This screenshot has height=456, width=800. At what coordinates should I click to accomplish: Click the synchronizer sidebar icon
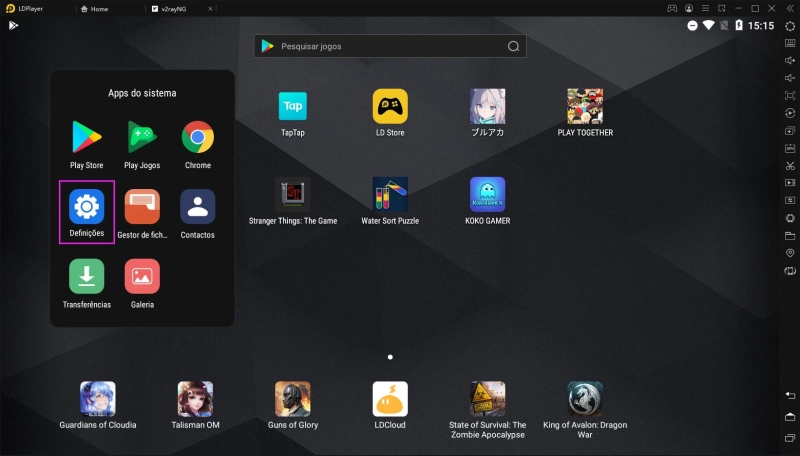click(x=790, y=200)
